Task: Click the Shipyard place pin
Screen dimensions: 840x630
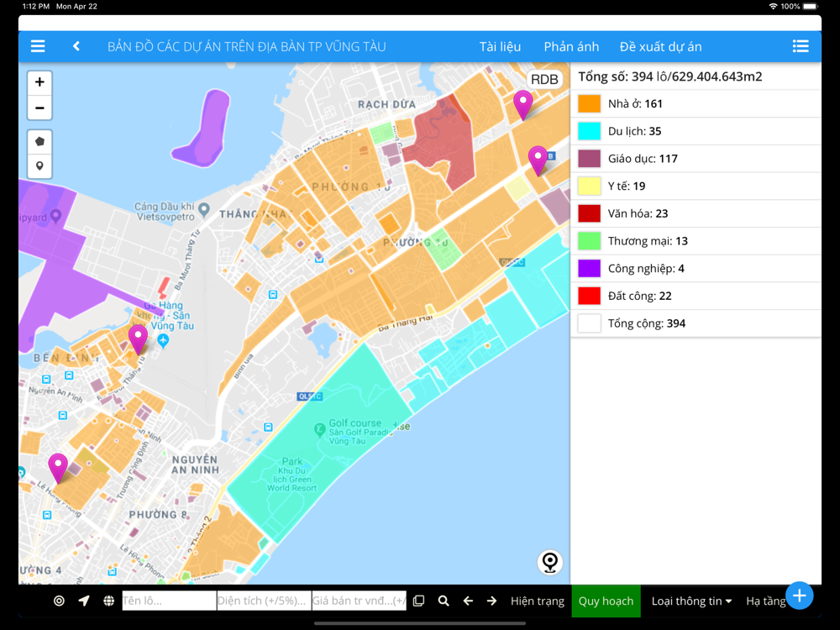Action: click(x=55, y=217)
